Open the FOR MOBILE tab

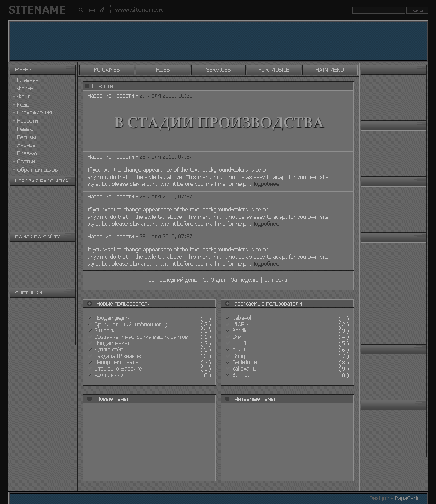[274, 69]
